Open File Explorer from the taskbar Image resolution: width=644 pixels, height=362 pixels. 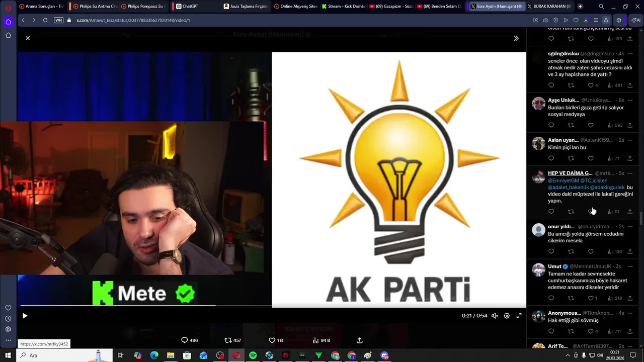pyautogui.click(x=171, y=355)
